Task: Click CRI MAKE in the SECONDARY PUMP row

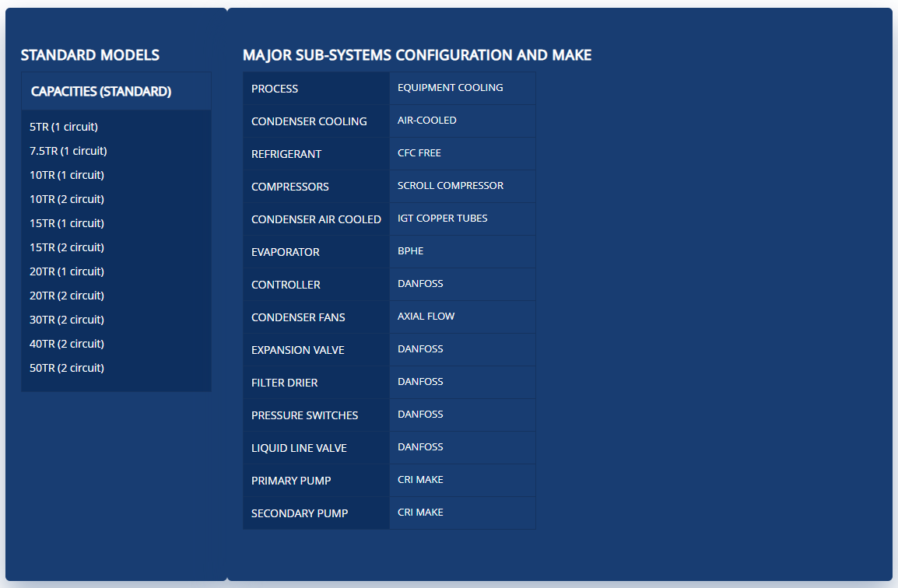Action: coord(420,512)
